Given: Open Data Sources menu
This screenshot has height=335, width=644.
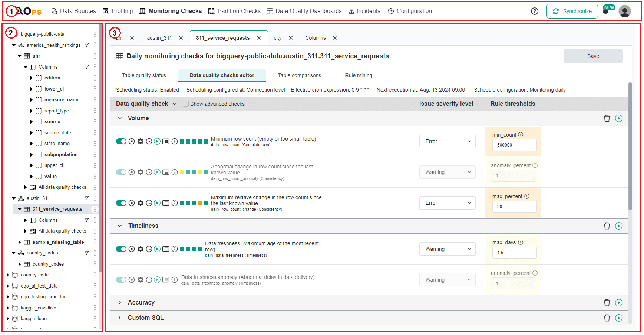Looking at the screenshot, I should [73, 11].
